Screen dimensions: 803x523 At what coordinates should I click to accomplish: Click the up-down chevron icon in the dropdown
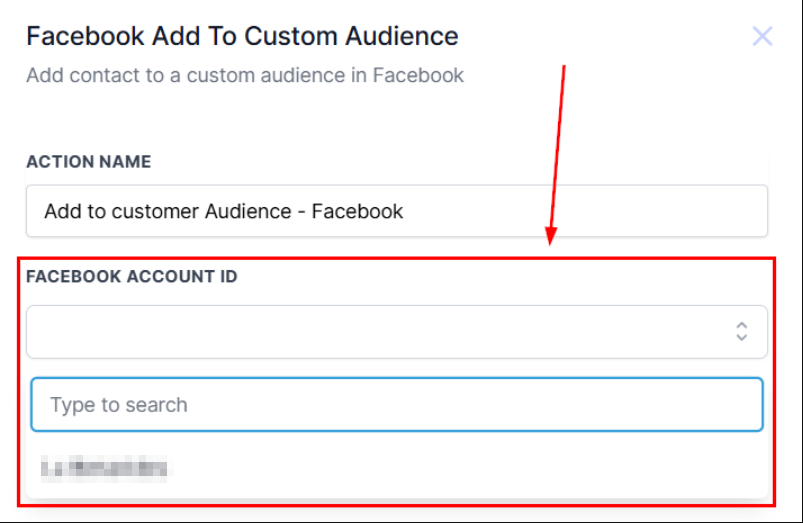[x=741, y=331]
